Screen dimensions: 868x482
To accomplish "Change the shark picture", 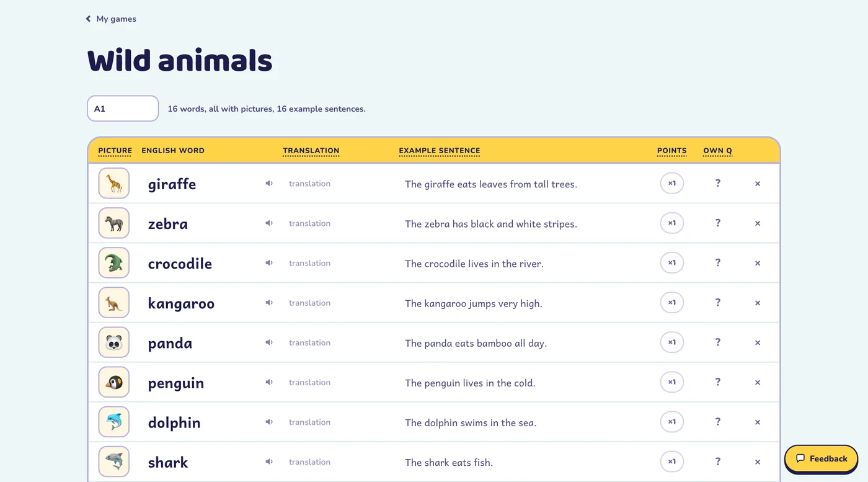I will 114,462.
